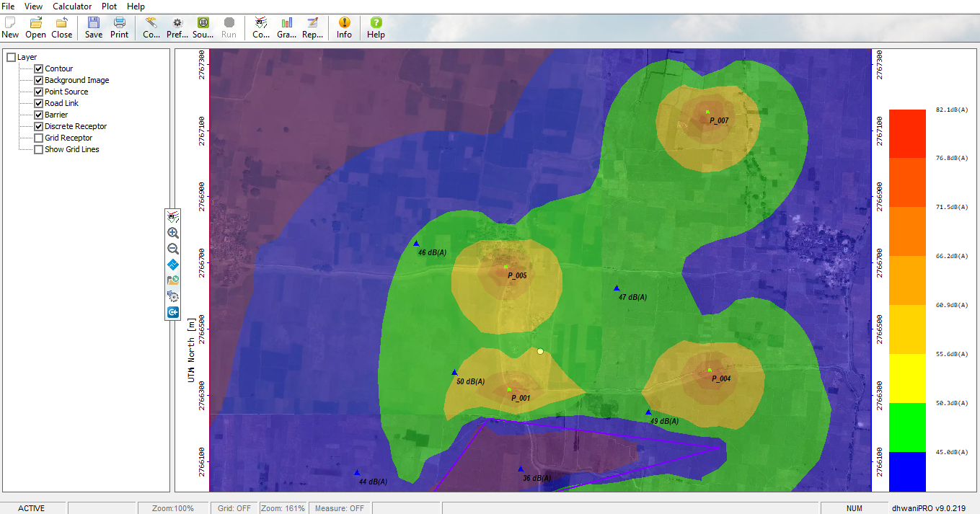
Task: Click the 'Grid: OFF' status bar entry
Action: 234,508
